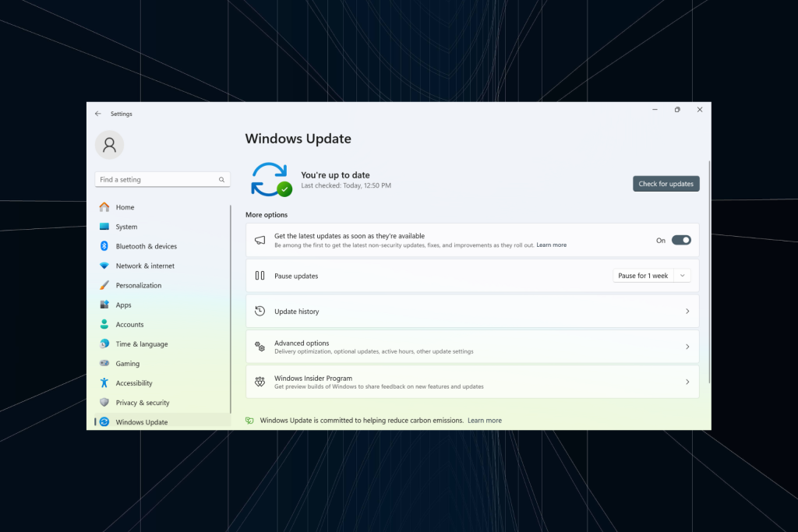Expand Advanced options chevron
The width and height of the screenshot is (798, 532).
click(687, 347)
